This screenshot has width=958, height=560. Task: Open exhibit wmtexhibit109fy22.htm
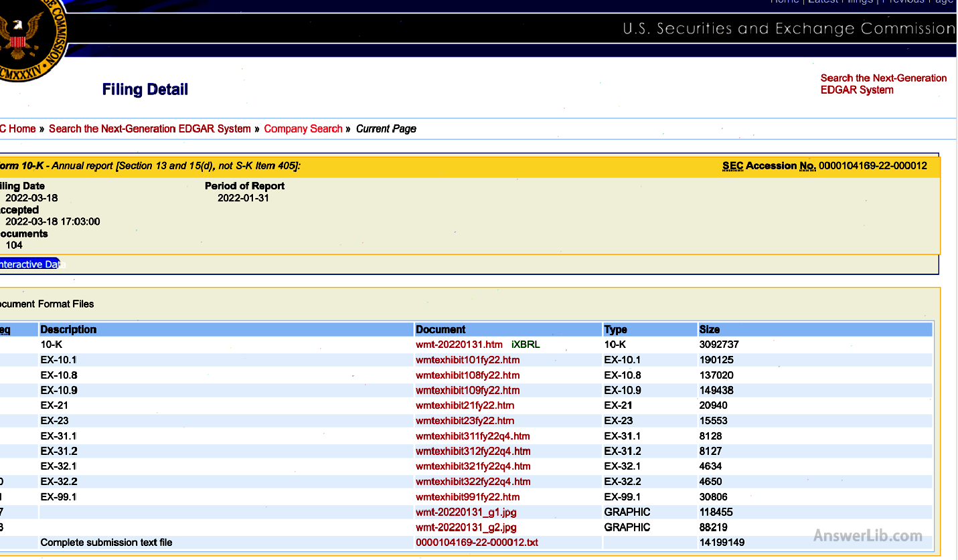(468, 390)
